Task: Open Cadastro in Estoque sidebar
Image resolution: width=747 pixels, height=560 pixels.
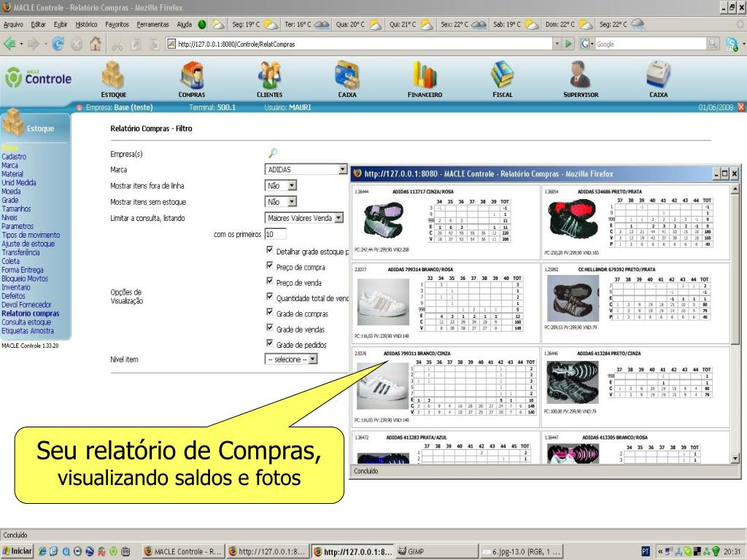Action: click(x=14, y=156)
